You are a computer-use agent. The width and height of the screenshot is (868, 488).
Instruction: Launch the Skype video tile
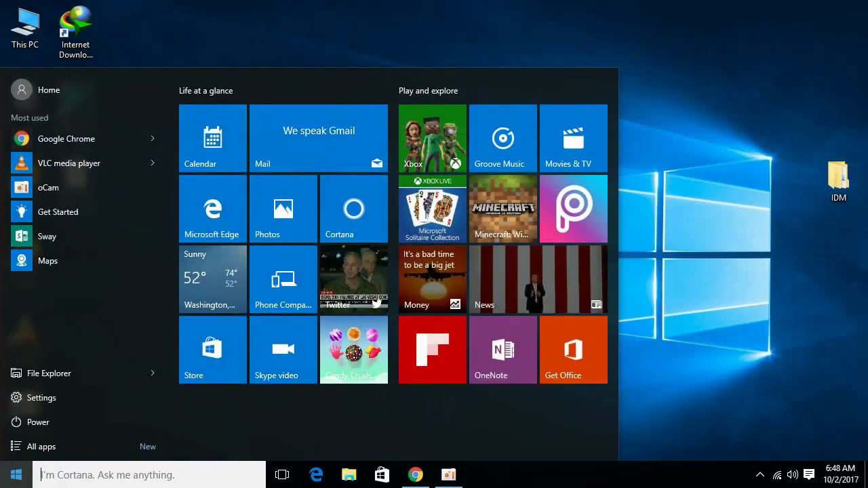(283, 350)
